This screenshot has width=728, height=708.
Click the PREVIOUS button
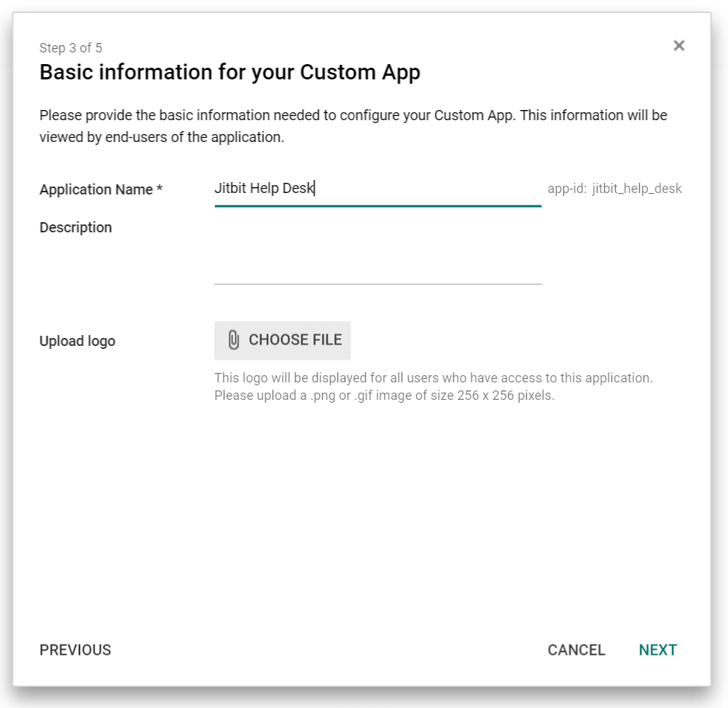(75, 650)
